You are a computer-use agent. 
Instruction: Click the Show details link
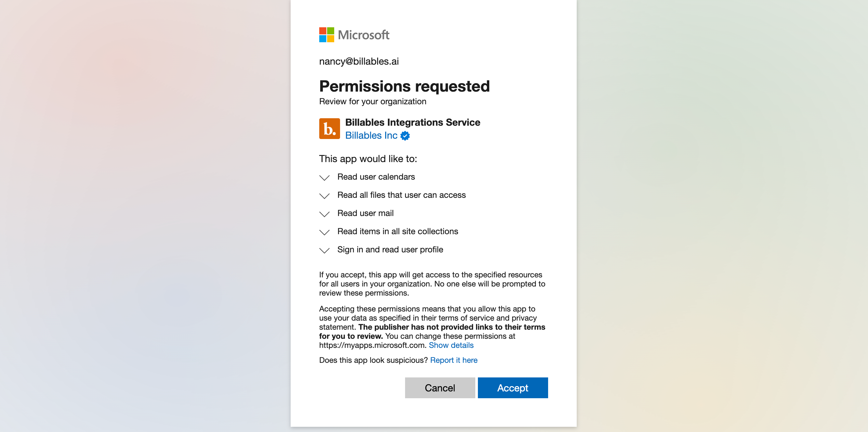(x=451, y=345)
